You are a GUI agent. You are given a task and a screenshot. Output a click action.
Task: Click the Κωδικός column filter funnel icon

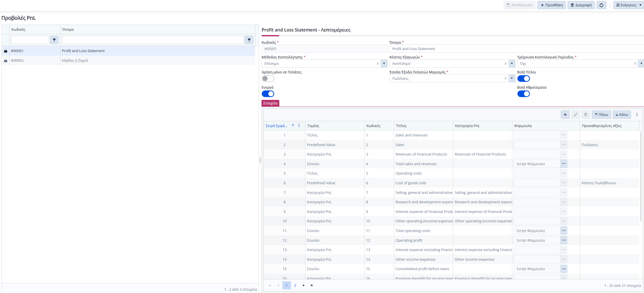[54, 40]
